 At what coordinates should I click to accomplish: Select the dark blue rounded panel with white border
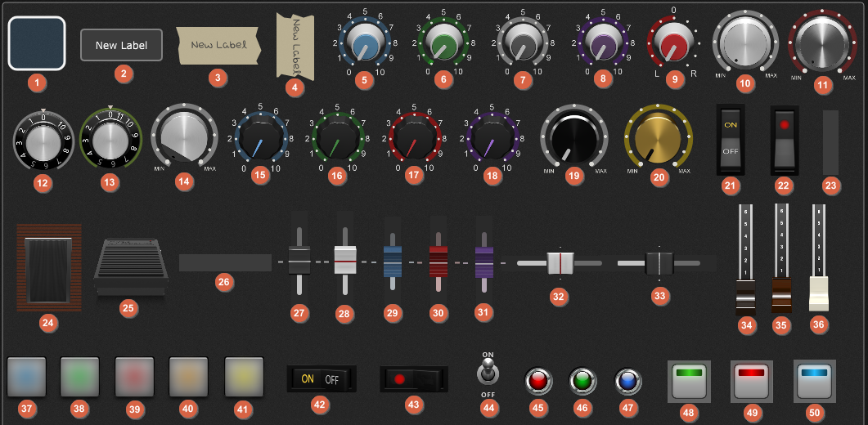pos(37,43)
